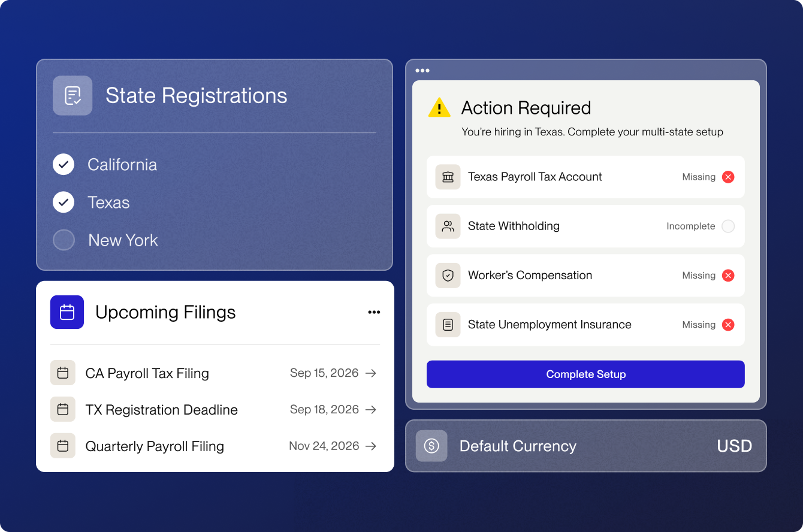Click the Upcoming Filings heading
The image size is (803, 532).
pos(165,312)
